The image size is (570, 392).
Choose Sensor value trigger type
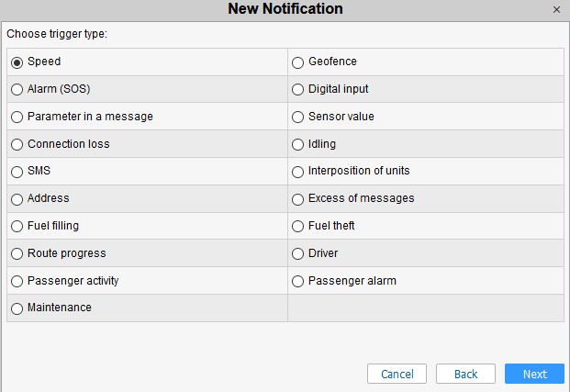pos(298,118)
